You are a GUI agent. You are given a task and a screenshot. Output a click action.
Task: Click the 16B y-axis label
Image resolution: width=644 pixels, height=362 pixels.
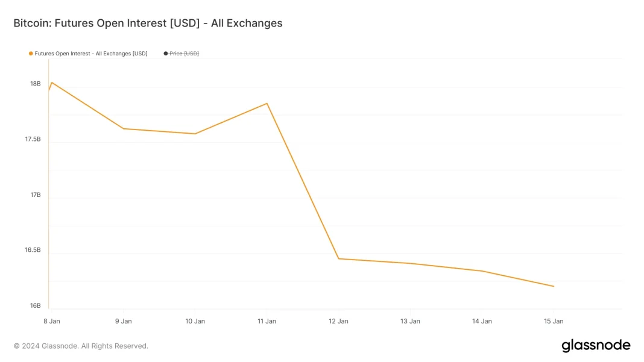[35, 305]
